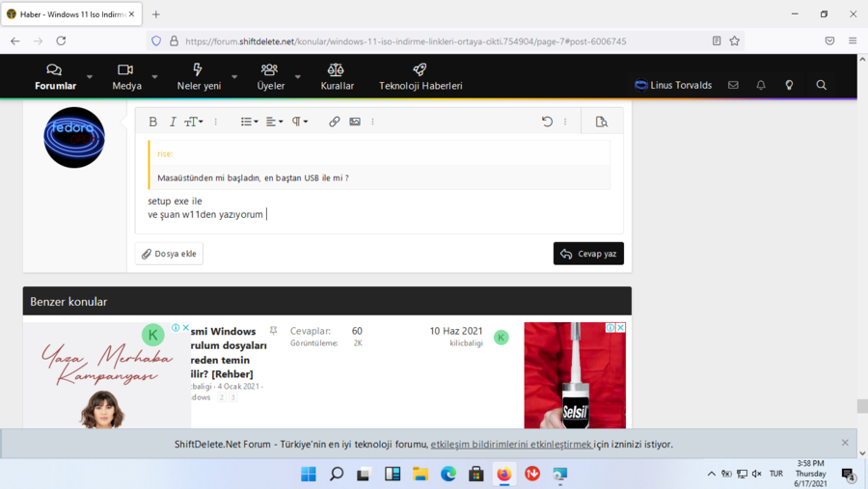This screenshot has width=868, height=489.
Task: Submit the reply with Cevap yaz
Action: click(588, 254)
